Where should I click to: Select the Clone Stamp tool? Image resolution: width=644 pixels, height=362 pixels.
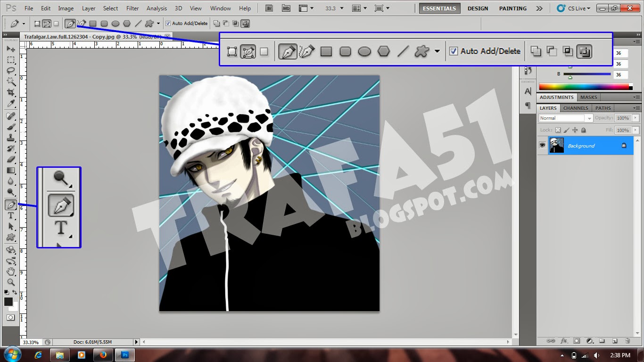(10, 138)
